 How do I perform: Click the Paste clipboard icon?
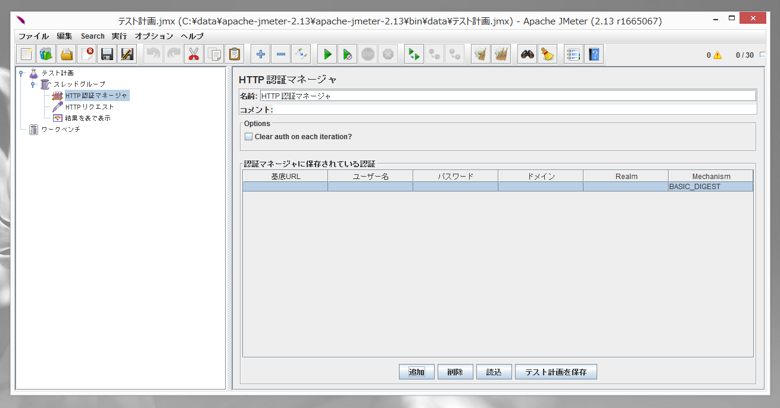pos(234,54)
